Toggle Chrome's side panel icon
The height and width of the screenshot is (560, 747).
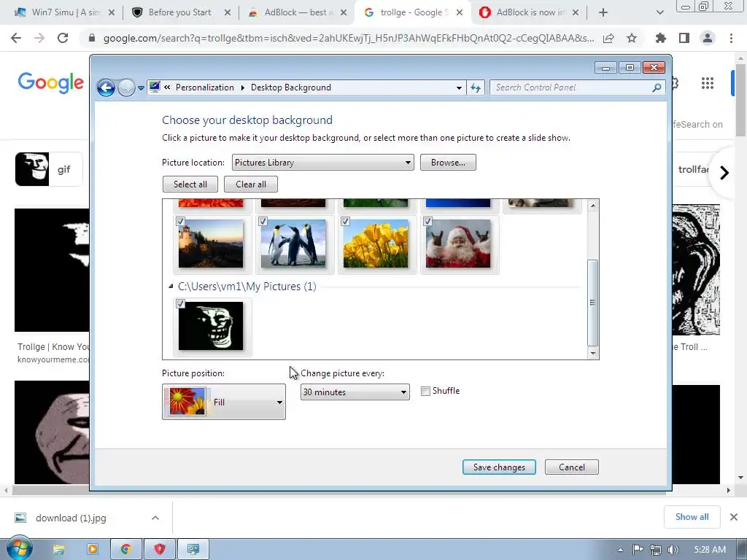coord(684,38)
